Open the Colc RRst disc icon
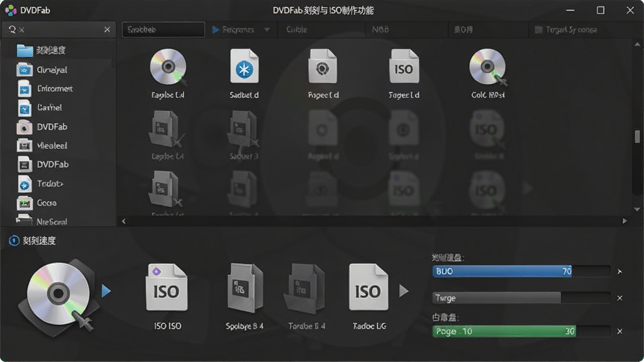 (x=488, y=67)
